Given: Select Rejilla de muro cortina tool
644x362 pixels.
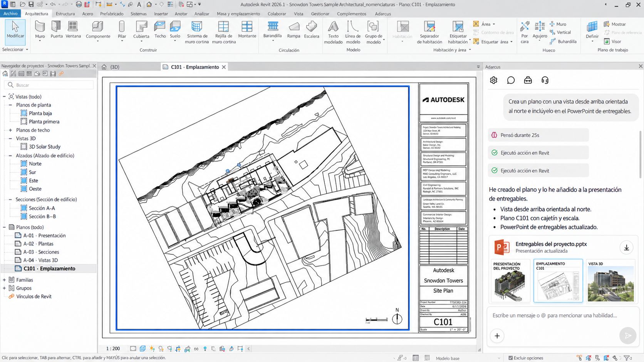Looking at the screenshot, I should point(223,32).
